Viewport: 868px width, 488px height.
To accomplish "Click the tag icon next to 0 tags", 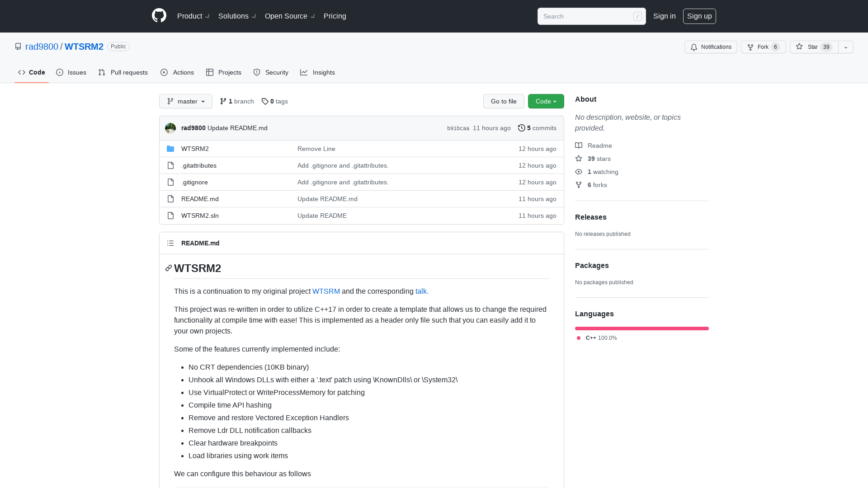I will click(x=265, y=101).
